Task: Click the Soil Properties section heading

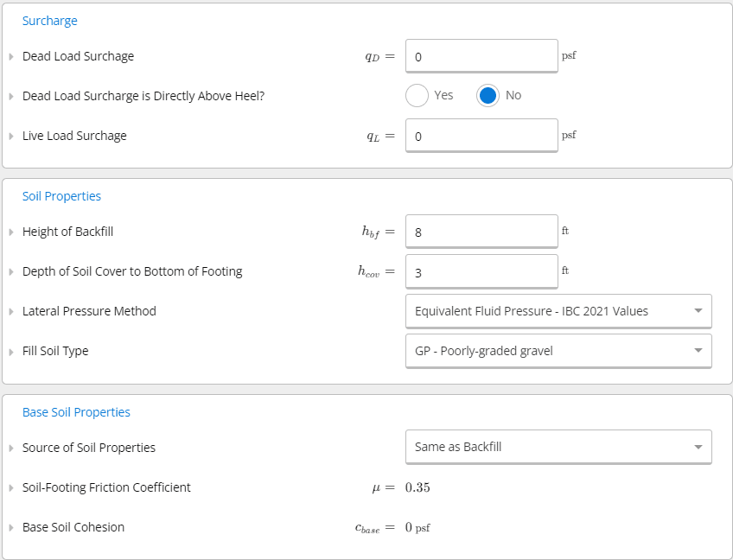Action: 61,196
